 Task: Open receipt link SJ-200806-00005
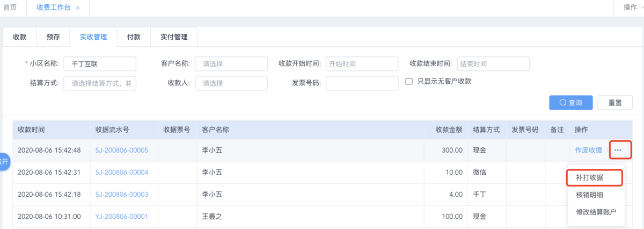point(122,150)
